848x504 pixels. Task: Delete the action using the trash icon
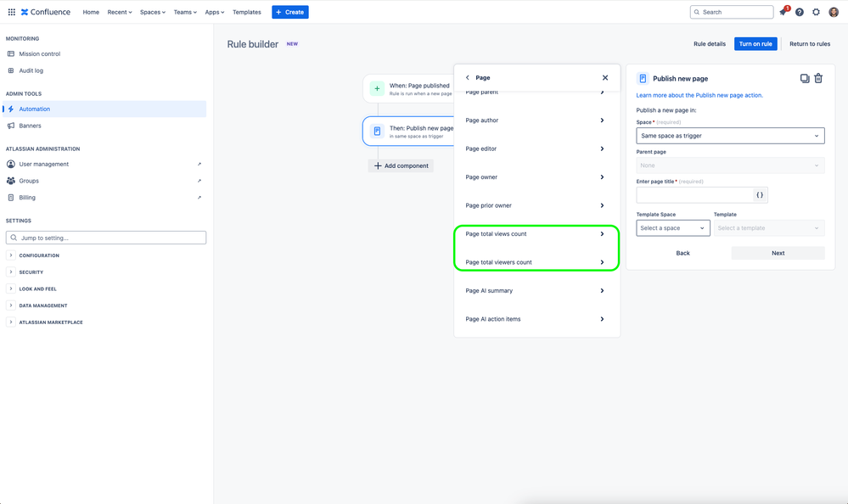tap(818, 78)
